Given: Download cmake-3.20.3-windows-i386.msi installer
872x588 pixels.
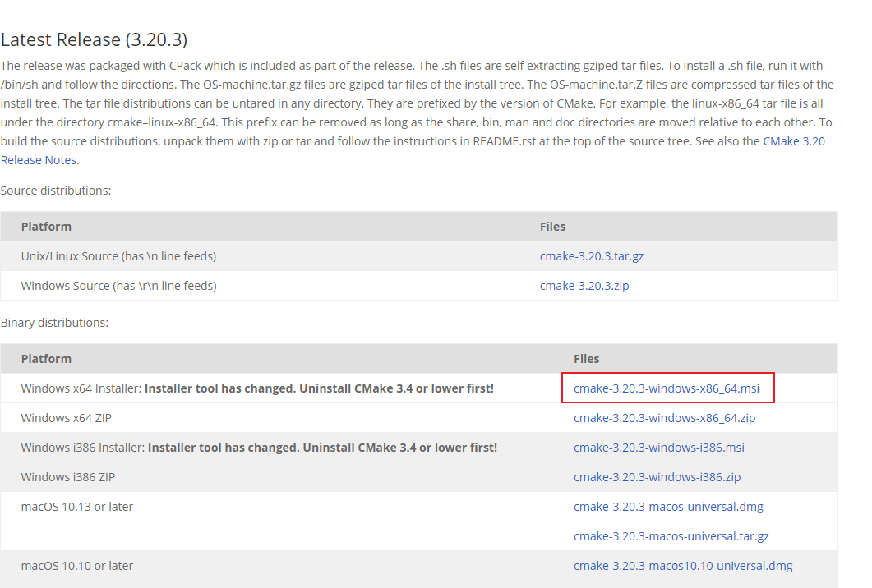Looking at the screenshot, I should pyautogui.click(x=659, y=448).
